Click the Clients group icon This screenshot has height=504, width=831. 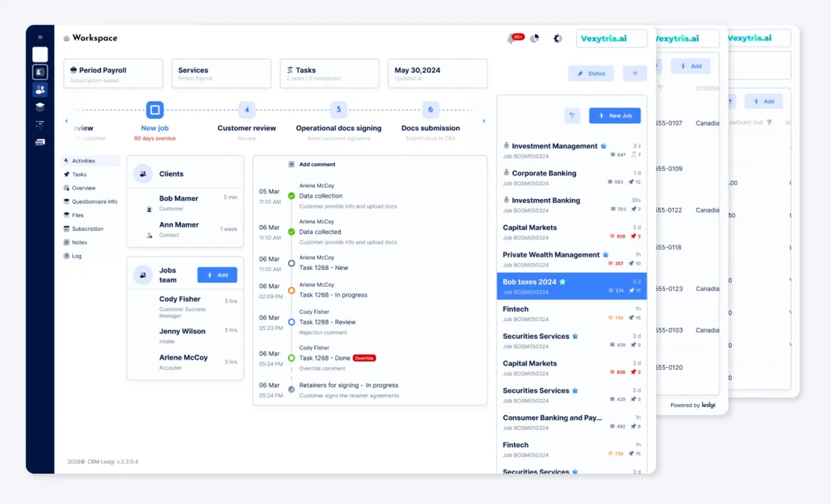click(x=143, y=174)
